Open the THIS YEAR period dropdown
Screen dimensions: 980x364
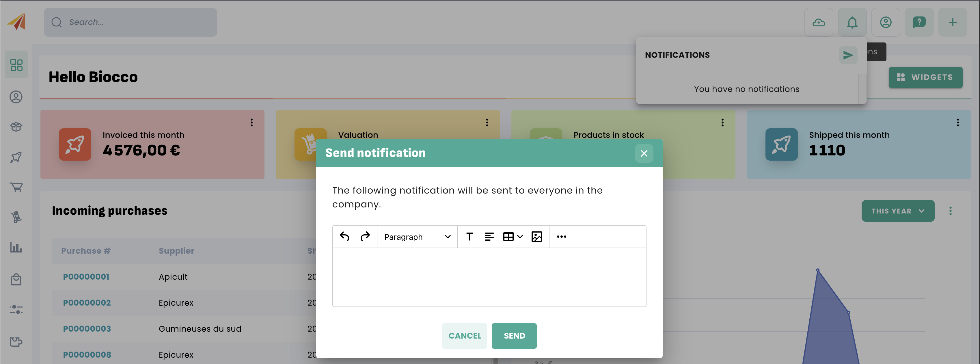(x=897, y=211)
